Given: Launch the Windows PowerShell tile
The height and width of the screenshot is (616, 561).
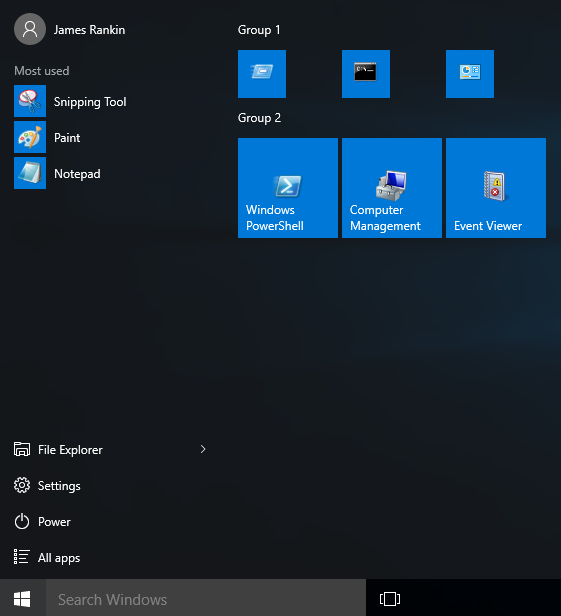Looking at the screenshot, I should [288, 188].
